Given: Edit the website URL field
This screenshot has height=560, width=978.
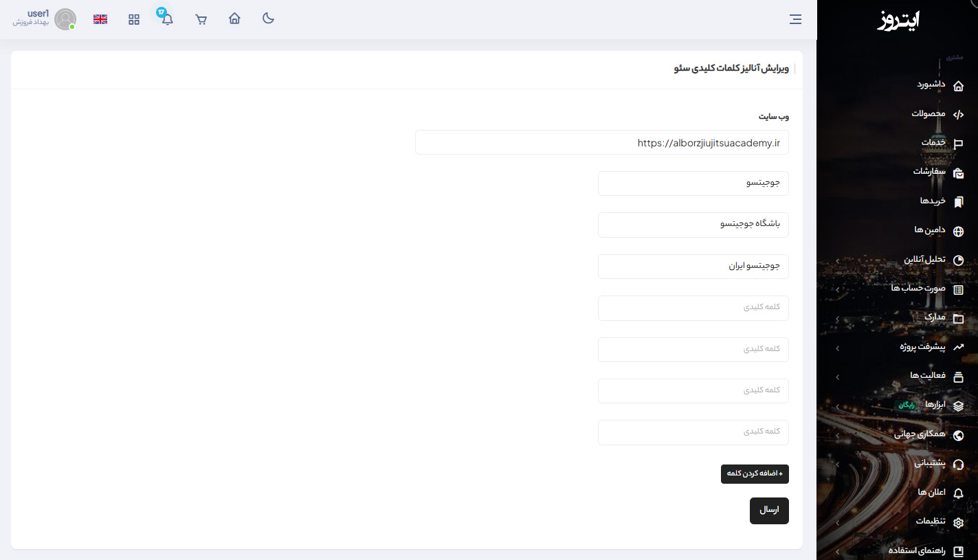Looking at the screenshot, I should 602,142.
